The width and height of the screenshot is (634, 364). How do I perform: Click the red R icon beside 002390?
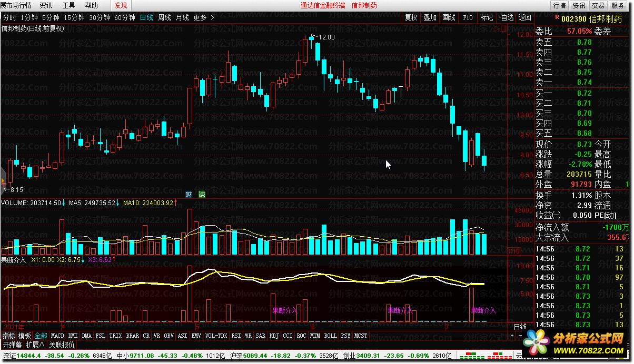pos(557,17)
